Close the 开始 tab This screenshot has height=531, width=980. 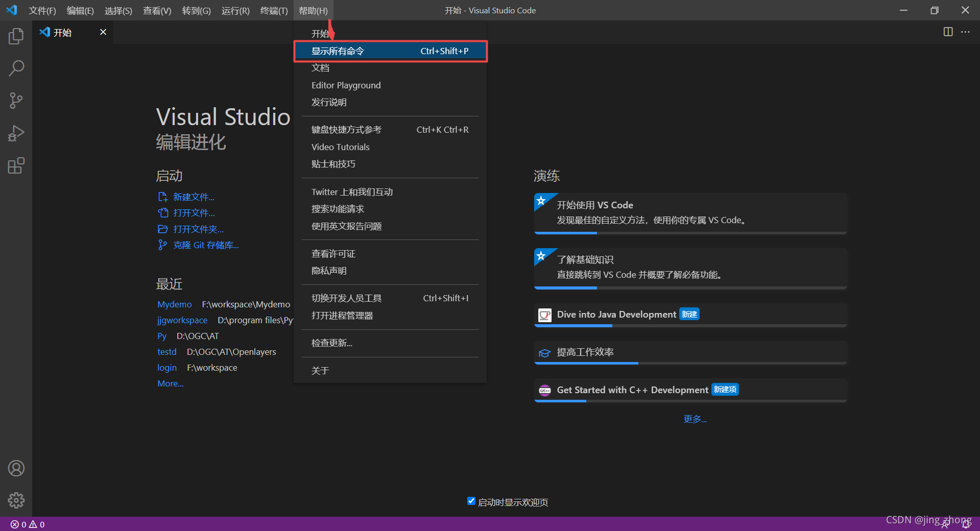[103, 32]
